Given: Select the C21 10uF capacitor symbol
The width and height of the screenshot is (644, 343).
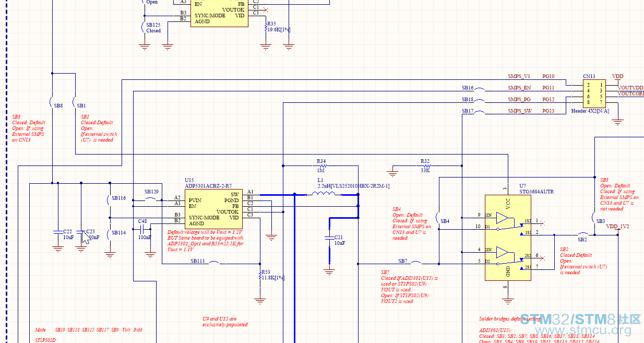Looking at the screenshot, I should click(x=329, y=239).
